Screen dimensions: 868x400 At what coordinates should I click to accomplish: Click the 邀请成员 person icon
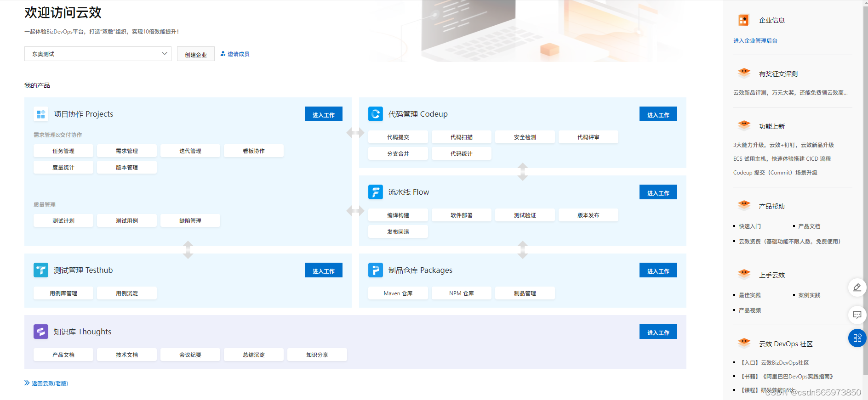point(223,54)
